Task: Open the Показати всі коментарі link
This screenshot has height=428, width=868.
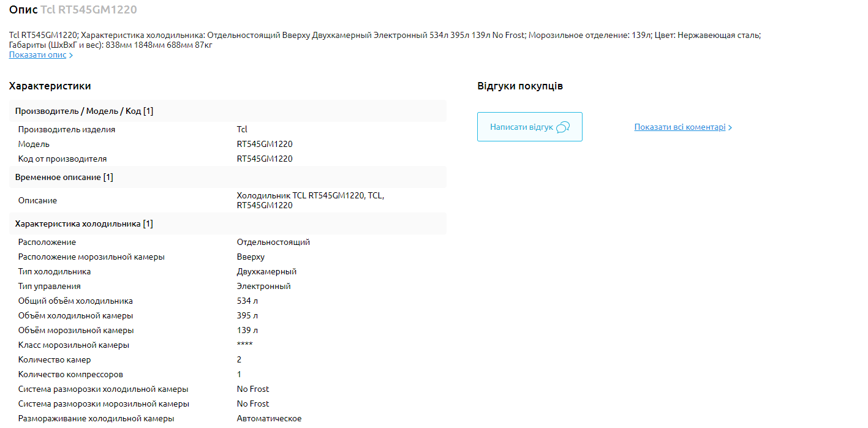Action: click(679, 127)
